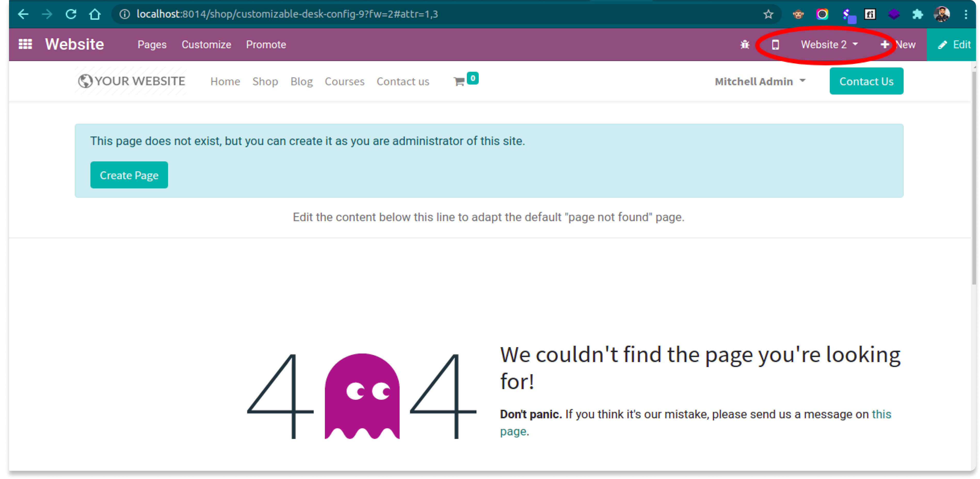Screen dimensions: 980x479
Task: Click browser reload icon
Action: [71, 14]
